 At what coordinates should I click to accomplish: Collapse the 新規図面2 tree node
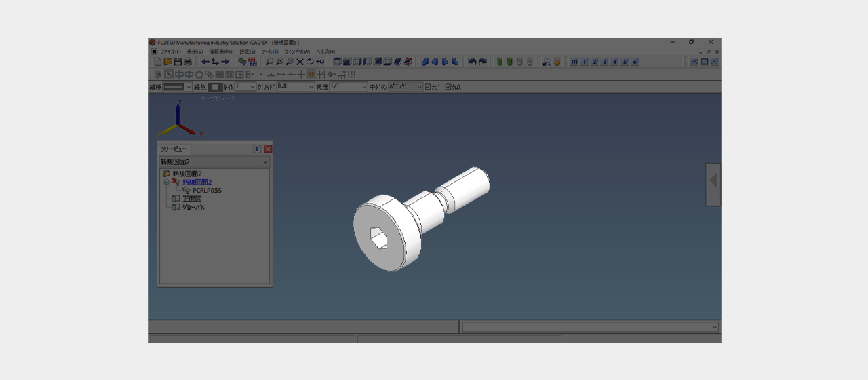166,182
